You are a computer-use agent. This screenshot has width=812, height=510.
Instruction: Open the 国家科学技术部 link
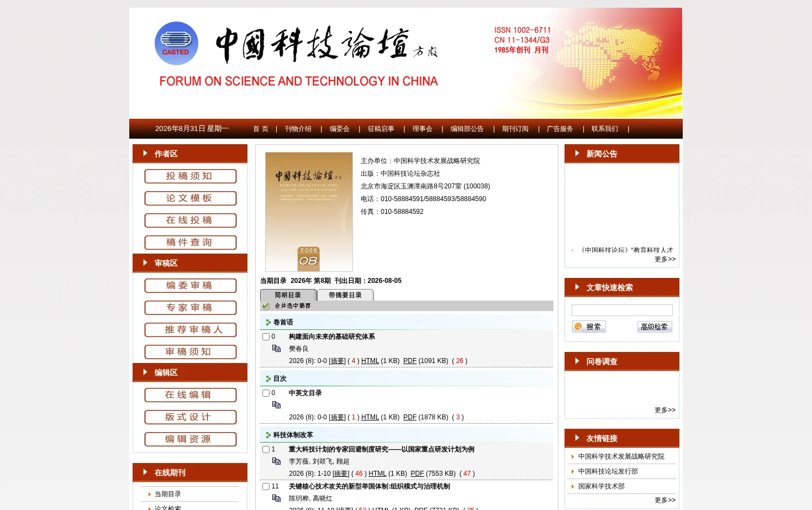click(602, 486)
